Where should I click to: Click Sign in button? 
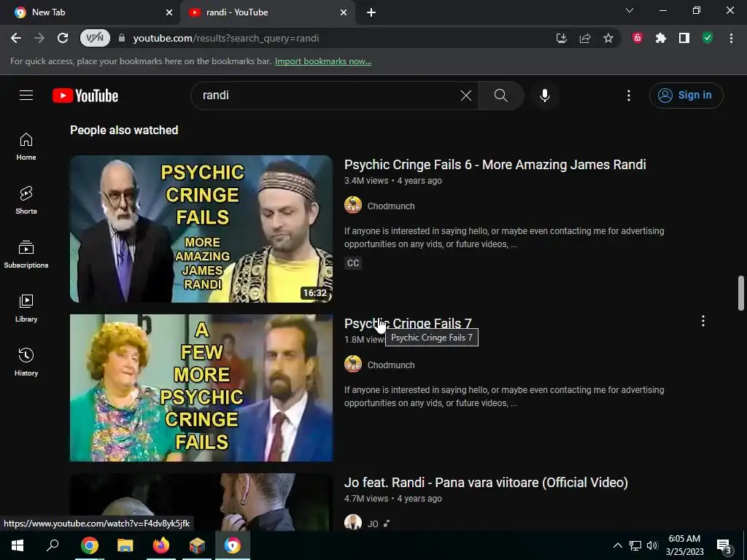tap(686, 96)
